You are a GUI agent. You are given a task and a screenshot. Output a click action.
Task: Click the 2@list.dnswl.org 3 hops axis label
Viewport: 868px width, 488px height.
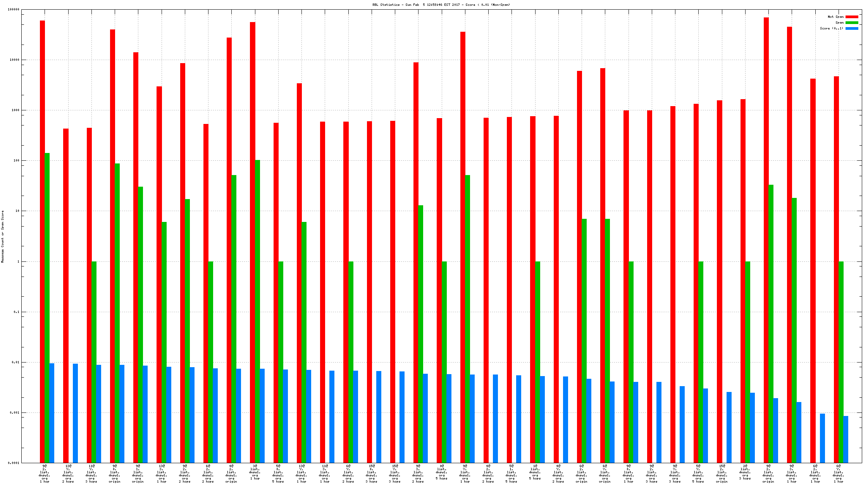[x=745, y=472]
